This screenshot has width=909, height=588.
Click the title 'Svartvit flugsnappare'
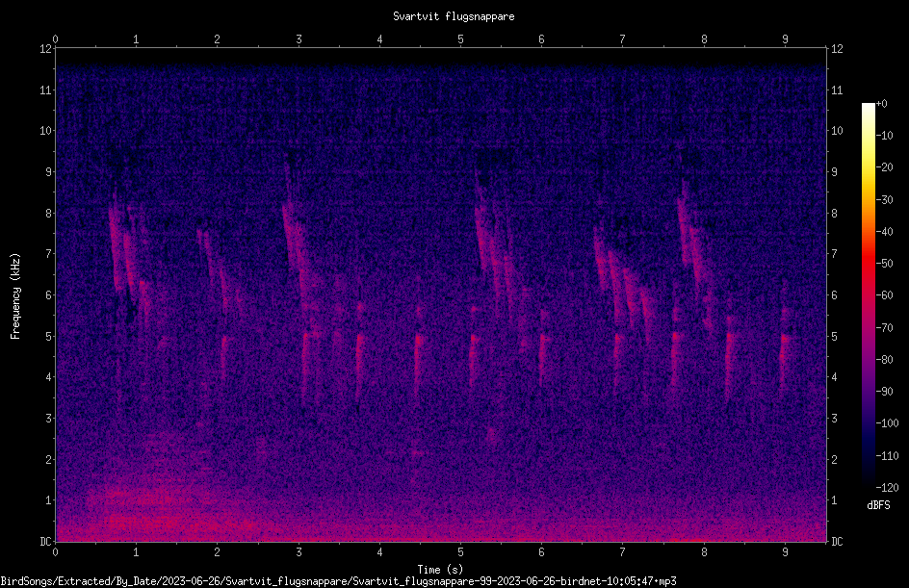click(454, 16)
